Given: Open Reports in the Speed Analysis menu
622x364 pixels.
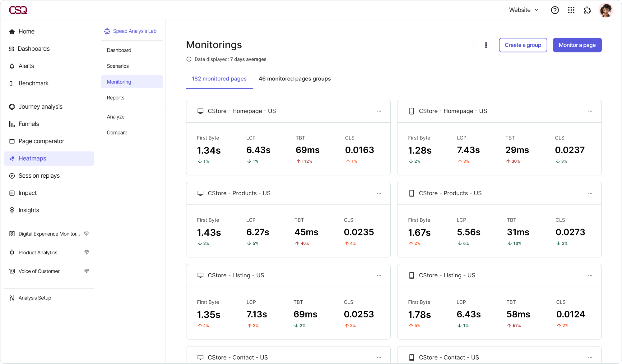Looking at the screenshot, I should tap(115, 98).
